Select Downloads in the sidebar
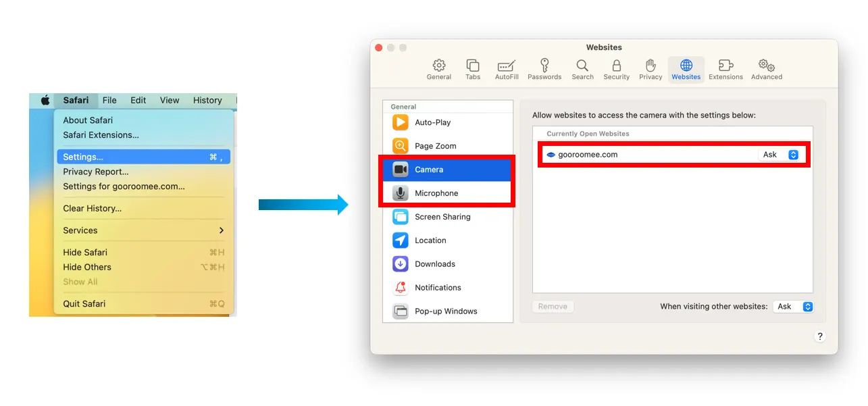The height and width of the screenshot is (406, 868). [448, 264]
